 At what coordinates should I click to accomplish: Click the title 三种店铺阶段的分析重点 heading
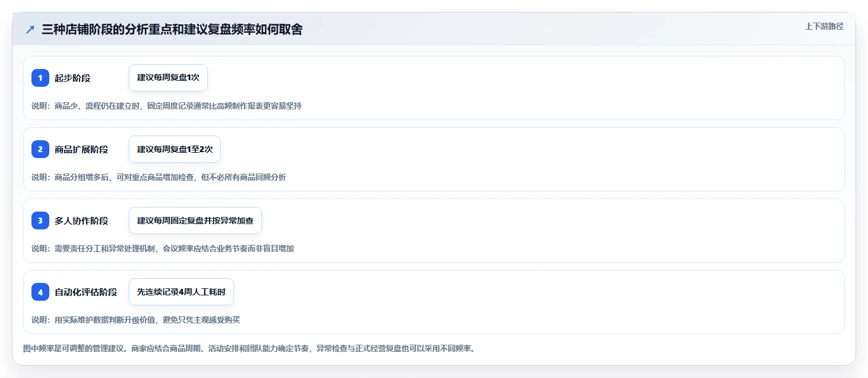tap(172, 30)
